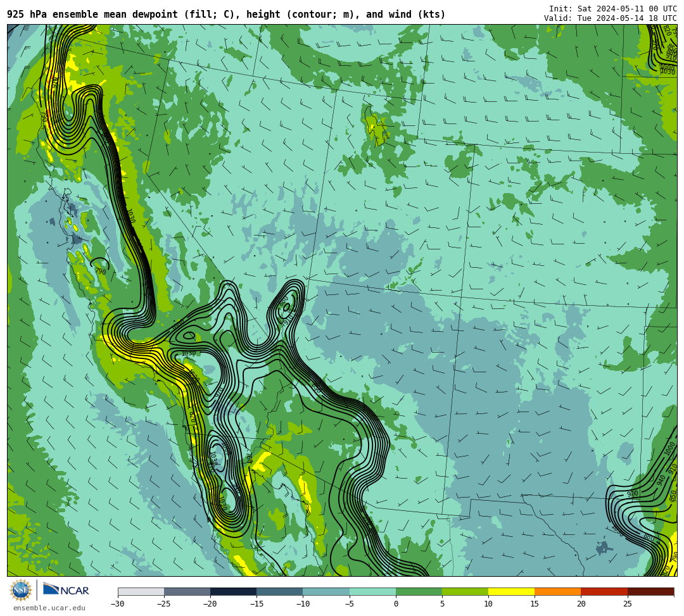Click the -25 to -20 slate swatch
Viewport: 684px width, 616px height.
187,591
